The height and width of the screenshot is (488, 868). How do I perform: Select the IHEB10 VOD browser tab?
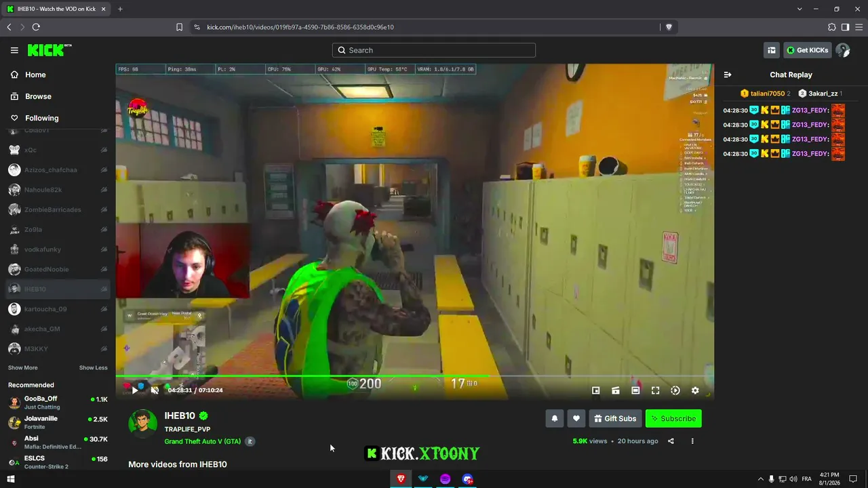[x=57, y=9]
